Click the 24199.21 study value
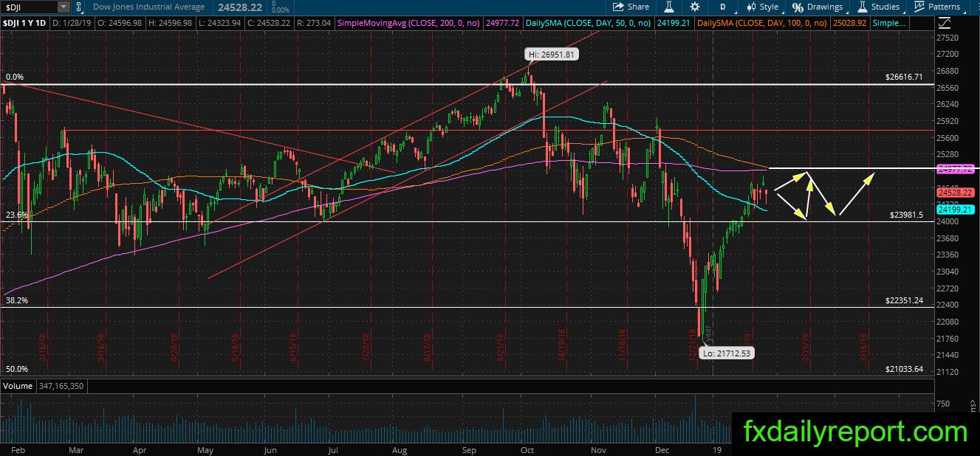 click(672, 24)
